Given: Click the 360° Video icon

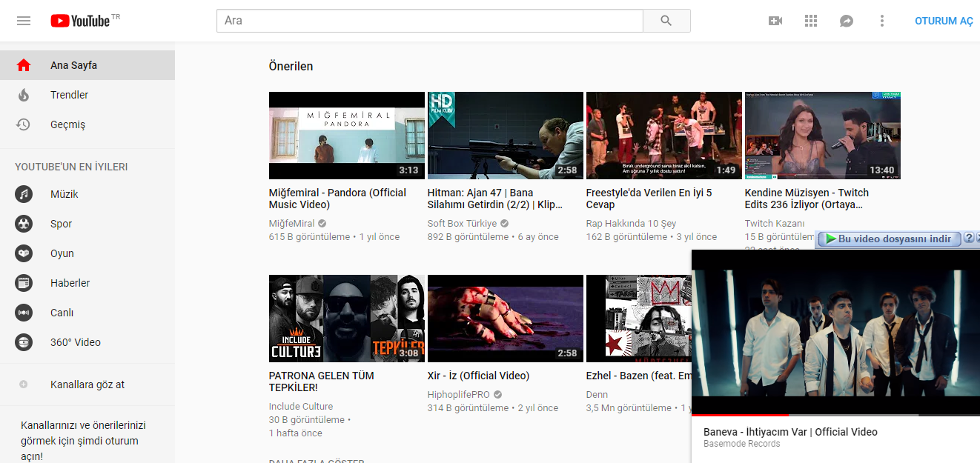Looking at the screenshot, I should tap(24, 342).
